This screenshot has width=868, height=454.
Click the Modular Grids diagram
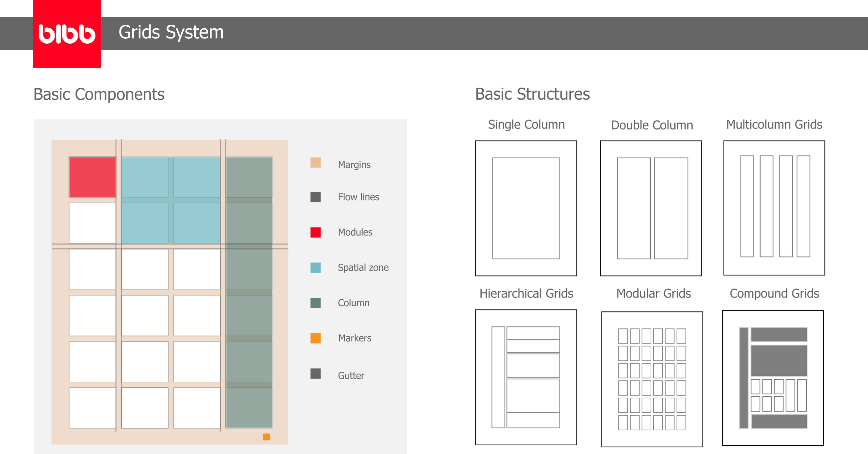(x=652, y=379)
